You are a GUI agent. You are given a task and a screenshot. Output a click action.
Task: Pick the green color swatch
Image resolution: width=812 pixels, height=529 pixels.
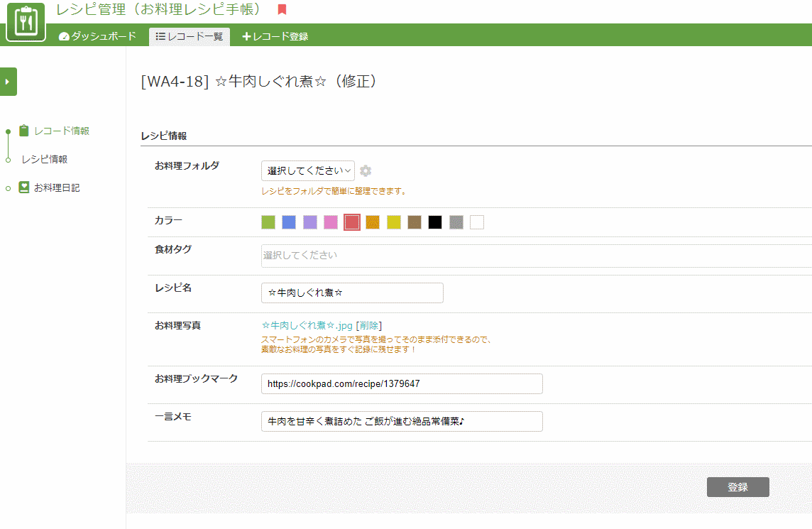tap(268, 222)
